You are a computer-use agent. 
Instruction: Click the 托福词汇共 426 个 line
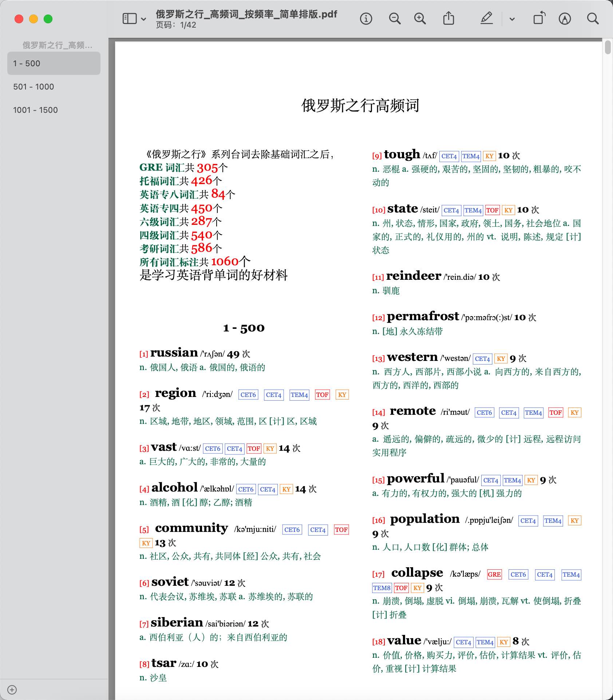[x=181, y=181]
